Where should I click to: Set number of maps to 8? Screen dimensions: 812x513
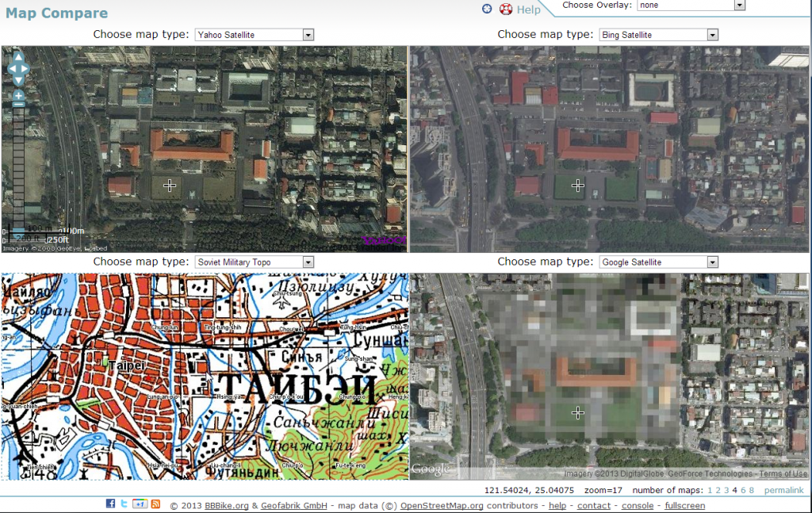(x=752, y=490)
